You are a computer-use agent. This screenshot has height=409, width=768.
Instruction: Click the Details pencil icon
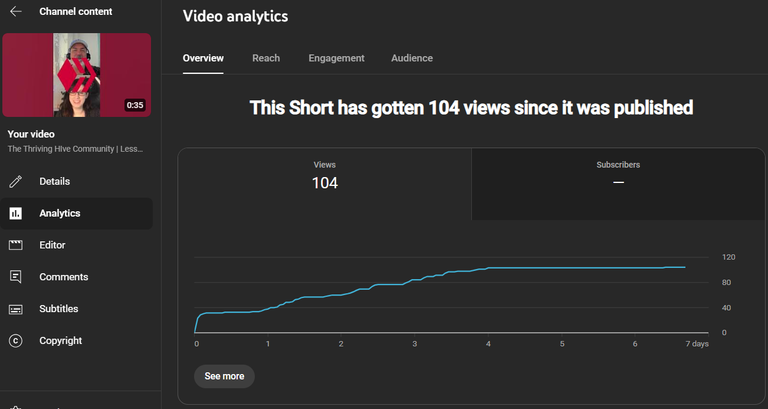click(x=16, y=181)
